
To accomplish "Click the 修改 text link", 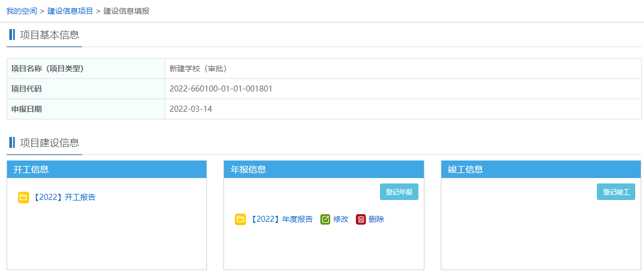I will pyautogui.click(x=341, y=219).
